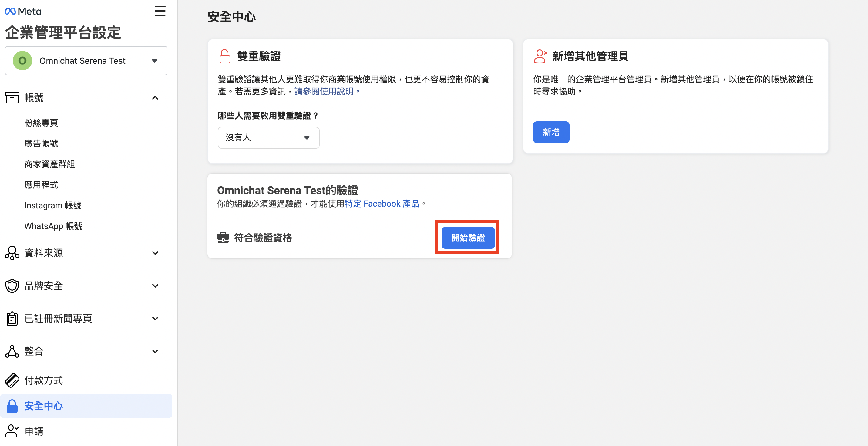Click the 開始驗證 button

click(x=468, y=238)
